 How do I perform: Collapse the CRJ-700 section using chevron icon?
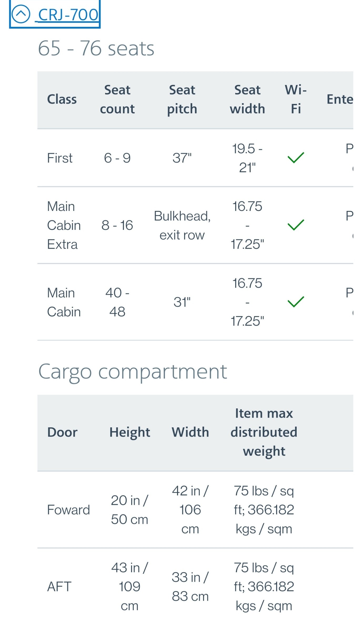click(x=21, y=14)
